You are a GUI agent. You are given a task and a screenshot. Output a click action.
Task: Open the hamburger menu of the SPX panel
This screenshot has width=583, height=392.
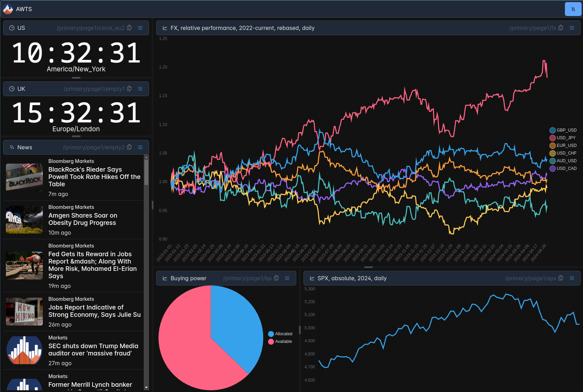click(572, 278)
